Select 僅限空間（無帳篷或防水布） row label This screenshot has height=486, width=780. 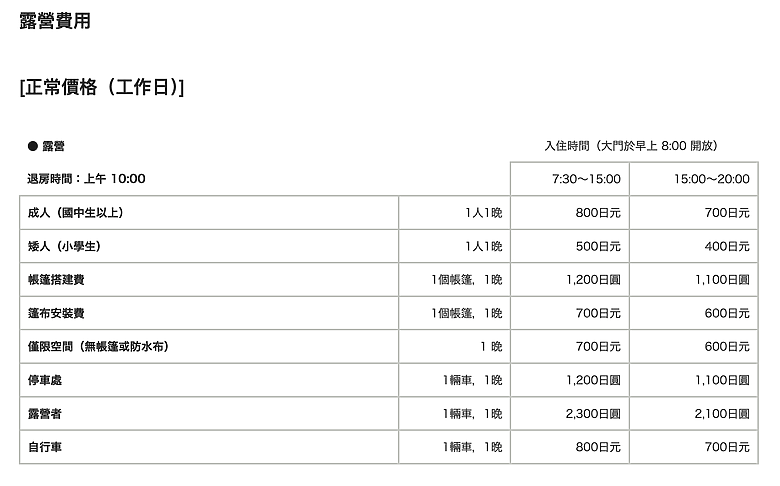click(98, 347)
